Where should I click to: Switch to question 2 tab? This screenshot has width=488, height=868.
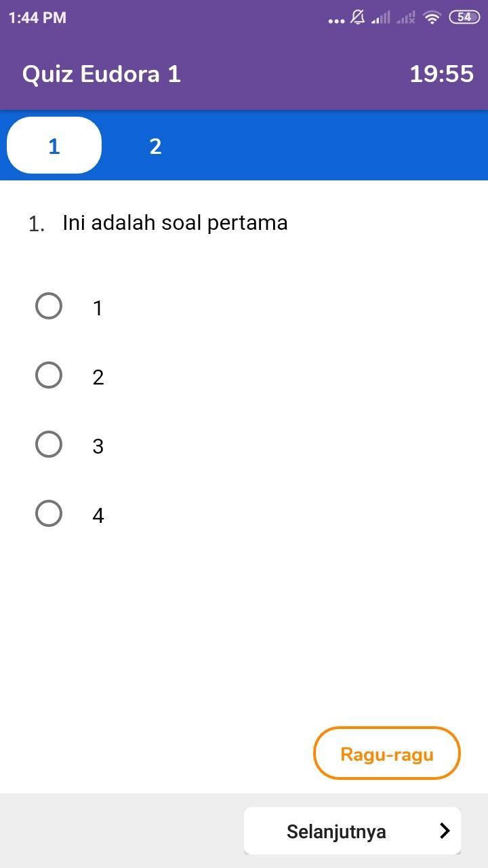[155, 146]
